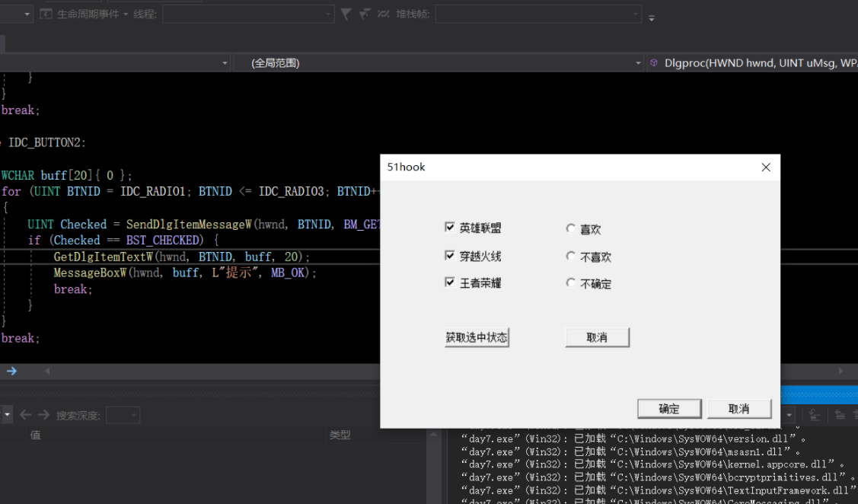
Task: Click the lifecycle events icon
Action: 46,14
